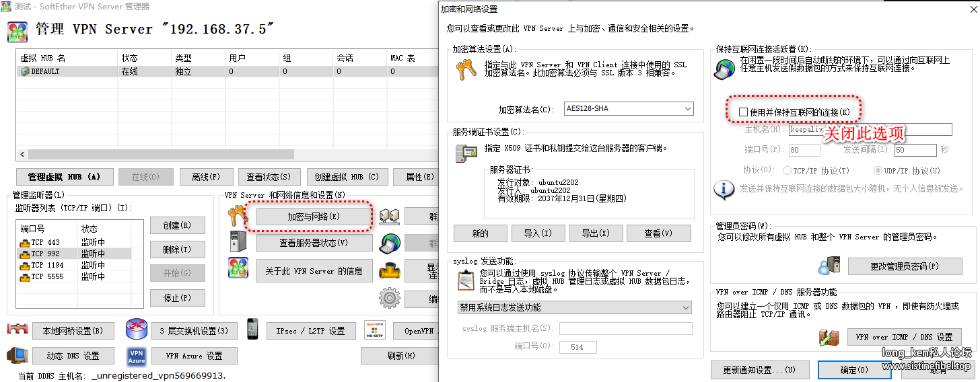Viewport: 980px width, 382px height.
Task: Click the 用户 column header in hub list
Action: (x=252, y=58)
